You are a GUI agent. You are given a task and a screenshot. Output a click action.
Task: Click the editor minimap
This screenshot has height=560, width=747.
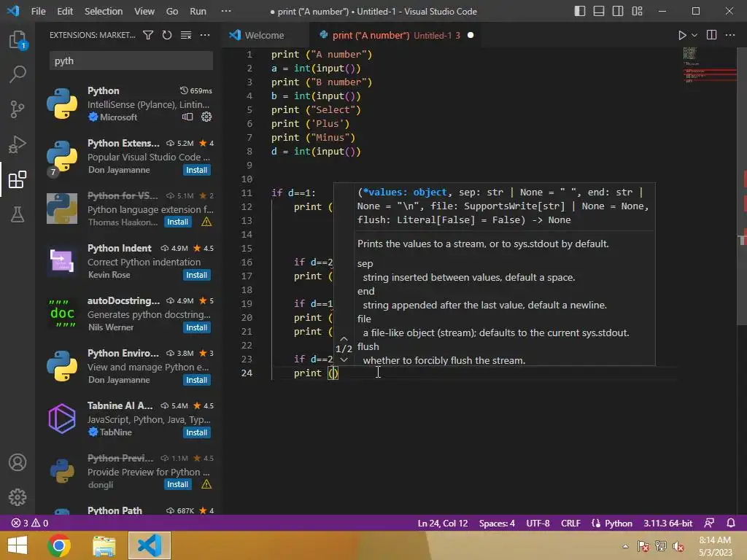coord(709,65)
